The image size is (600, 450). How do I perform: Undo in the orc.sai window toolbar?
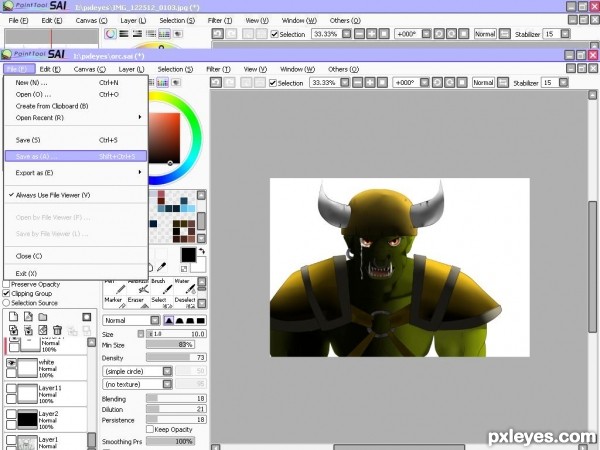coord(216,82)
